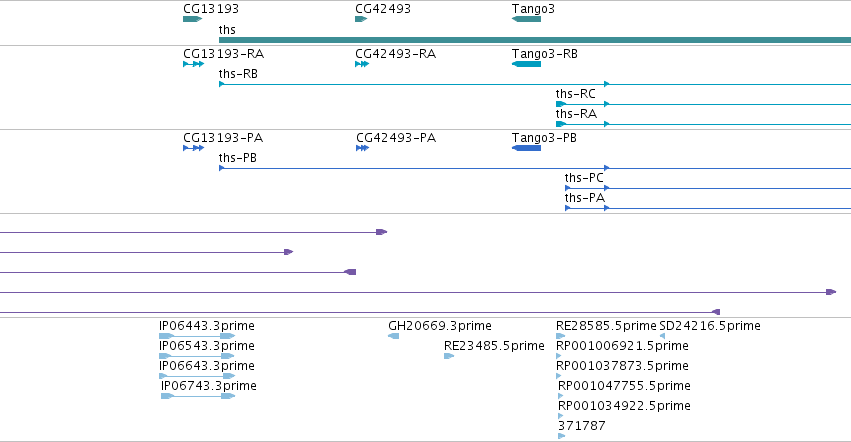The height and width of the screenshot is (442, 851).
Task: Click the ths-RC label
Action: [x=576, y=94]
